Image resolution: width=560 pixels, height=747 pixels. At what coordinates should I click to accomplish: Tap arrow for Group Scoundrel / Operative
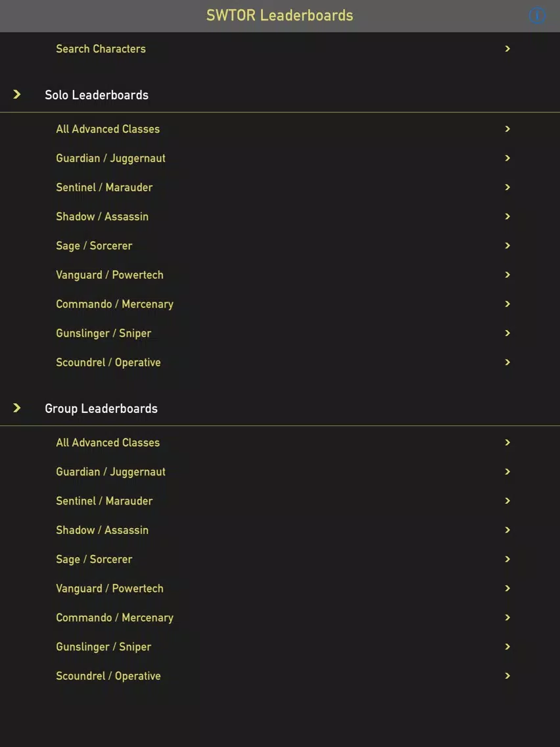507,675
